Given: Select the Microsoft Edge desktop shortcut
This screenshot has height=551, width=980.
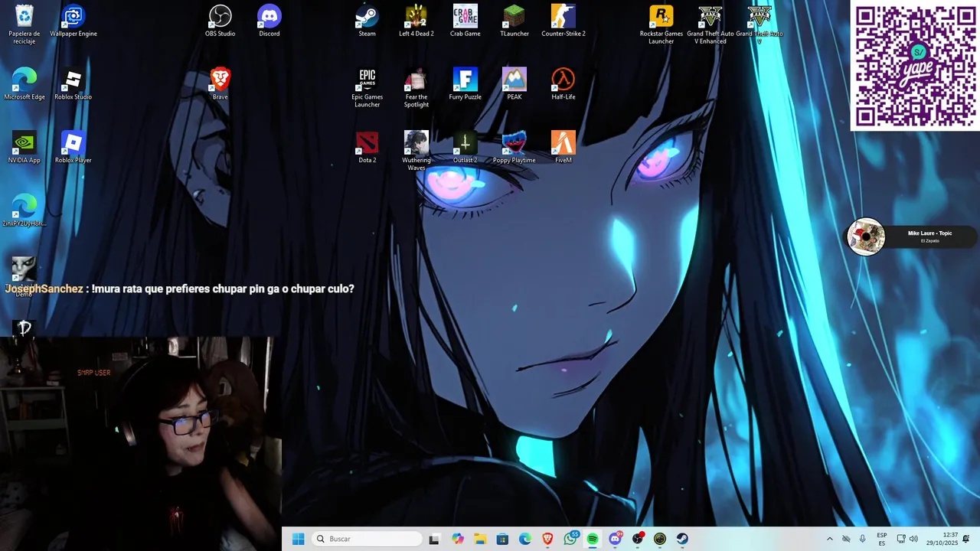Looking at the screenshot, I should [24, 83].
